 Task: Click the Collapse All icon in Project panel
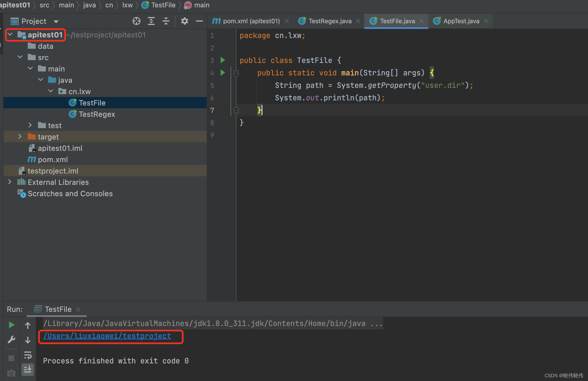[x=166, y=21]
